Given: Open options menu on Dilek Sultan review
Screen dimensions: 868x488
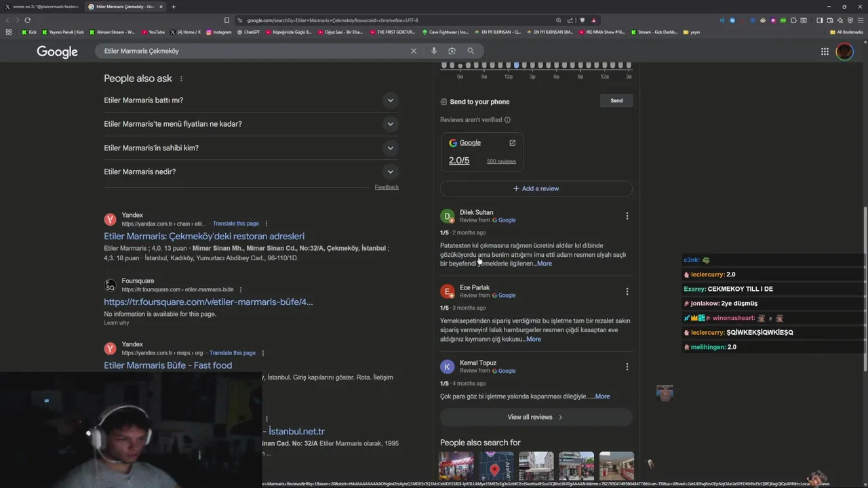Looking at the screenshot, I should (x=627, y=216).
